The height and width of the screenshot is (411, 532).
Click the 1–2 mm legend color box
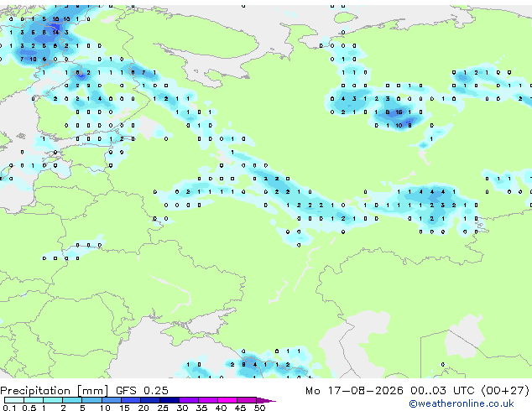[53, 400]
